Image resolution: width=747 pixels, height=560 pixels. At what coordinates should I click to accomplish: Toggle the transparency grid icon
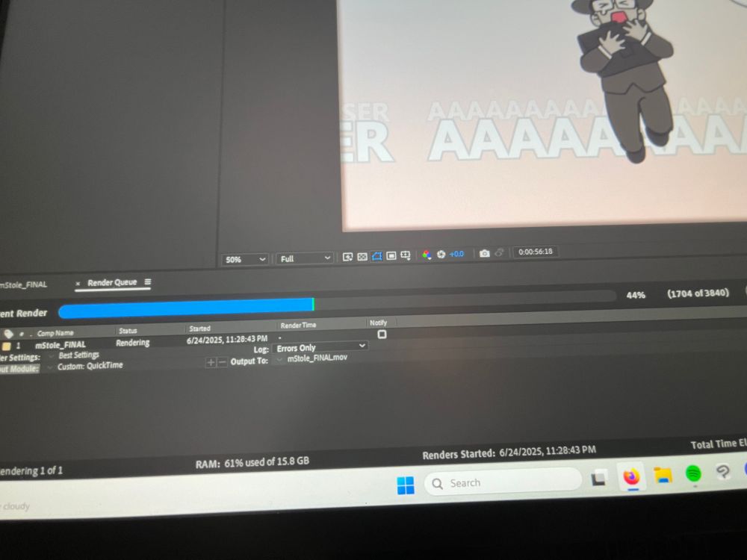tap(362, 257)
